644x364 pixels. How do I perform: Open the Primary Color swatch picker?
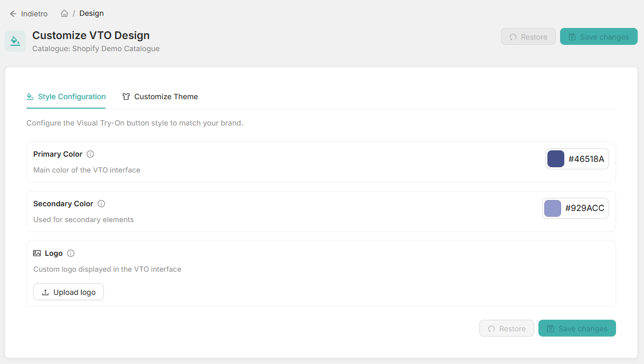[555, 158]
